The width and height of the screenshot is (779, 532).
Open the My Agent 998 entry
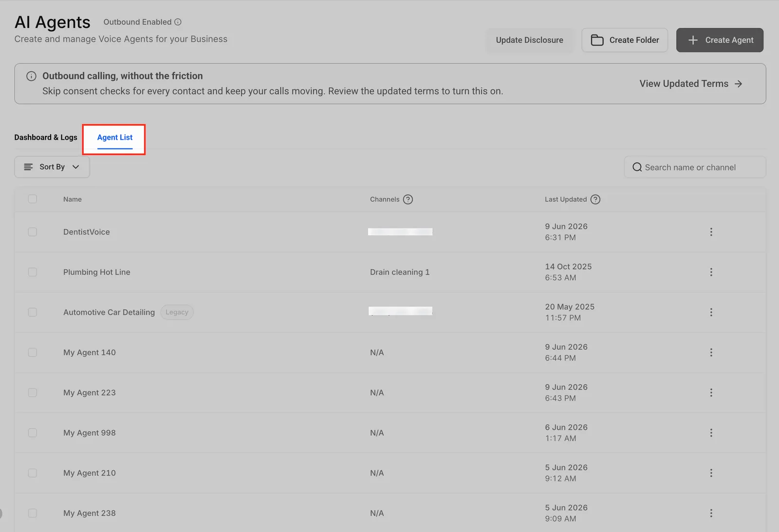pos(90,433)
